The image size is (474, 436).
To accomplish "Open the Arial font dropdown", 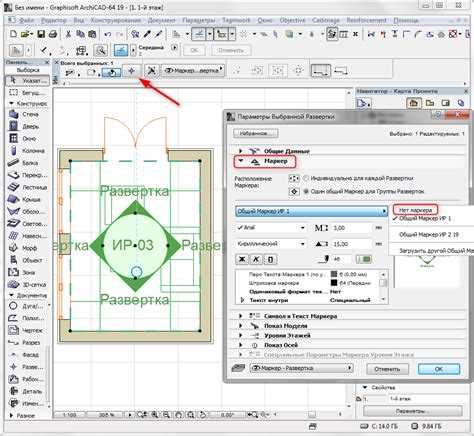I will [x=271, y=228].
